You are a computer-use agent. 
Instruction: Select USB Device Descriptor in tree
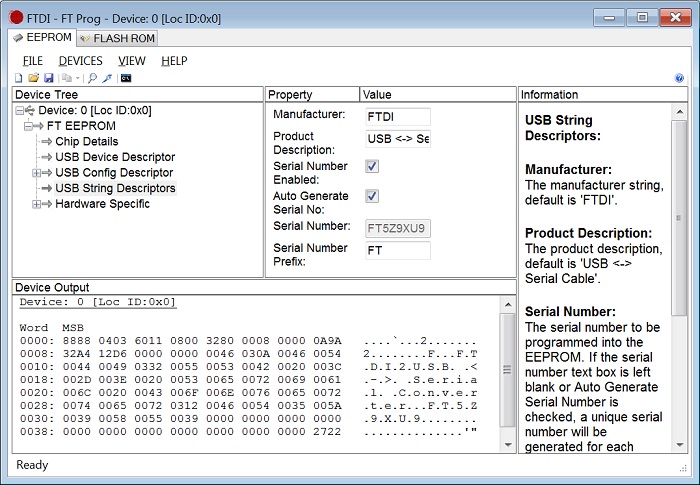click(115, 157)
